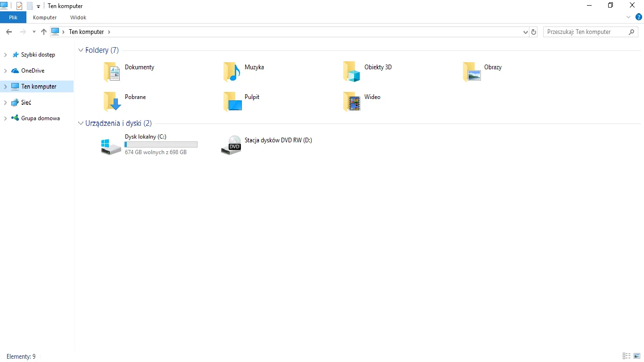Click the Dysk lokalny (C:) capacity bar

coord(161,145)
